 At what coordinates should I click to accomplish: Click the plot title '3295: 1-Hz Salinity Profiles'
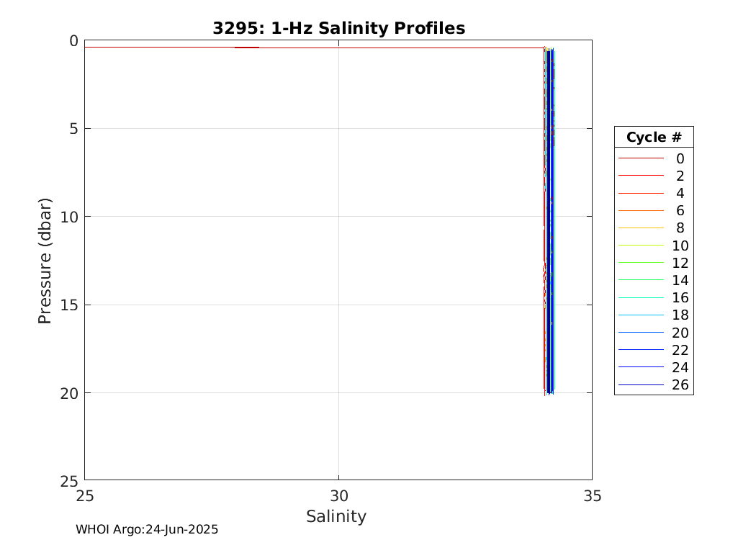[x=339, y=28]
